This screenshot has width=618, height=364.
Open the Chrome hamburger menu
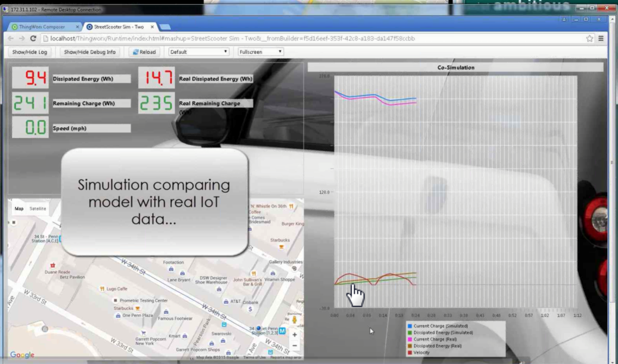601,39
